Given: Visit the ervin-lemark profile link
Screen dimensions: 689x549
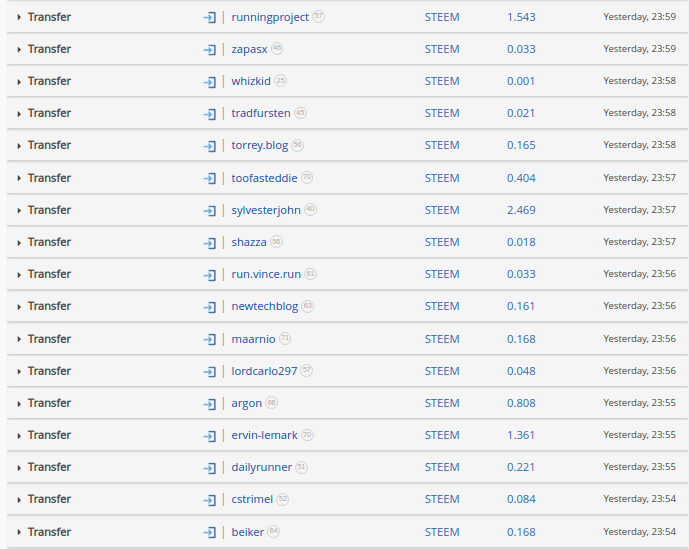Looking at the screenshot, I should tap(264, 435).
